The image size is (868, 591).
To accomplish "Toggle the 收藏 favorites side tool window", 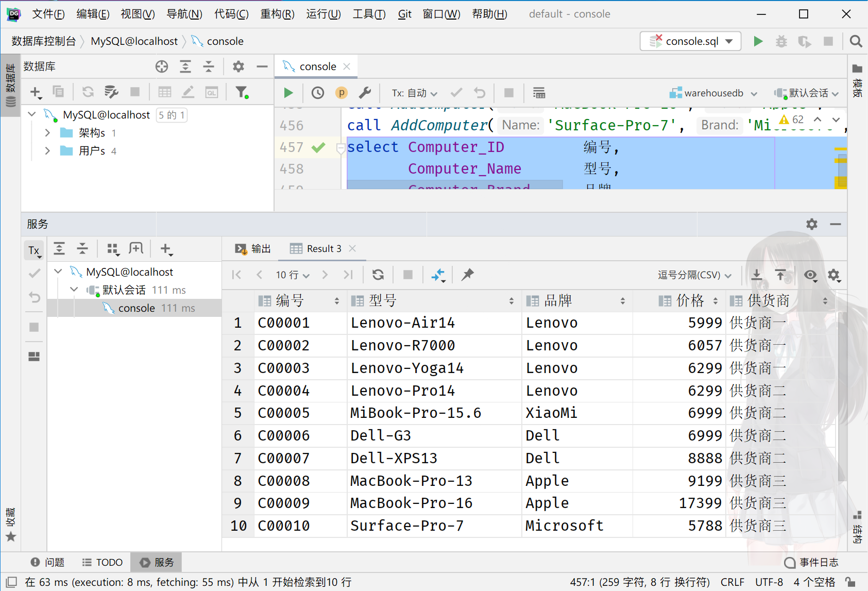I will pos(10,525).
